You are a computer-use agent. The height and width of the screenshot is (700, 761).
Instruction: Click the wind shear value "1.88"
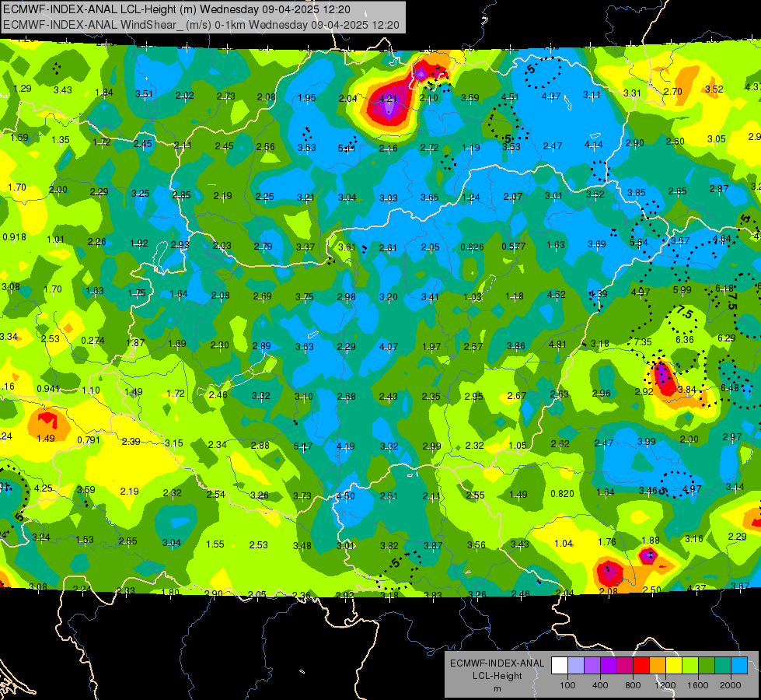[651, 541]
